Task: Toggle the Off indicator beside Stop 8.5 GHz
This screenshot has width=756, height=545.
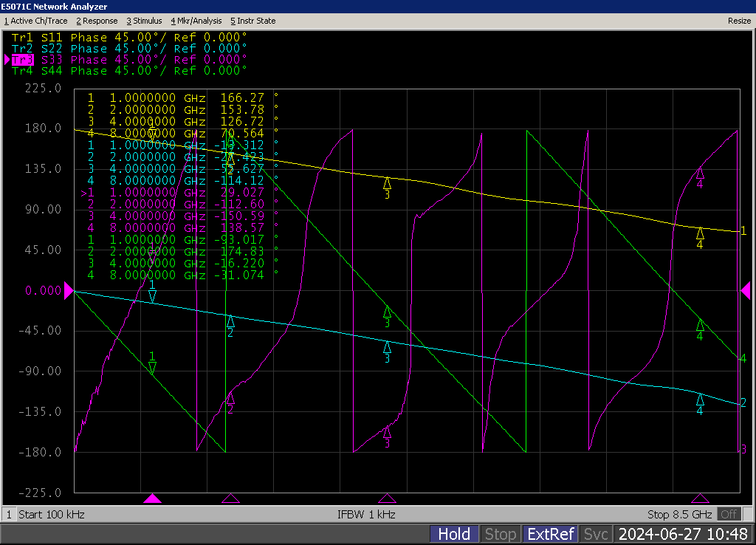Action: (729, 514)
